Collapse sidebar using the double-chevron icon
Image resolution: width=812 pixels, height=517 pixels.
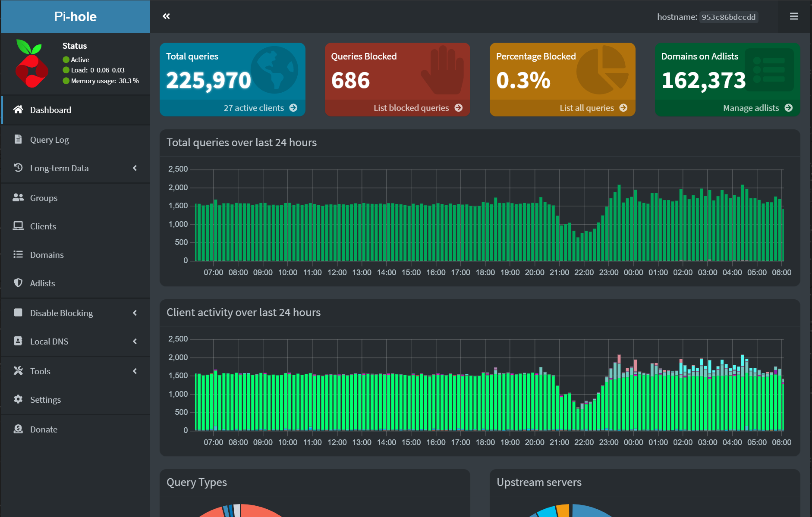(x=166, y=16)
